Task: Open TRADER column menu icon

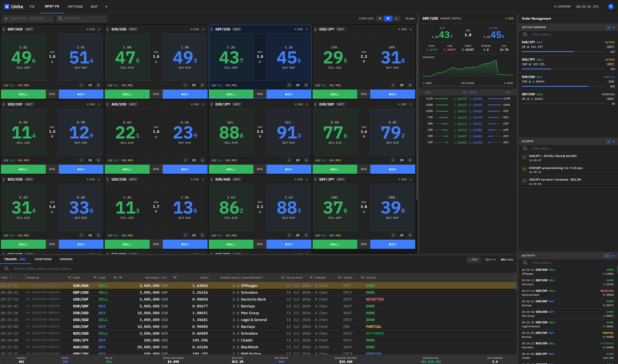Action: click(339, 278)
